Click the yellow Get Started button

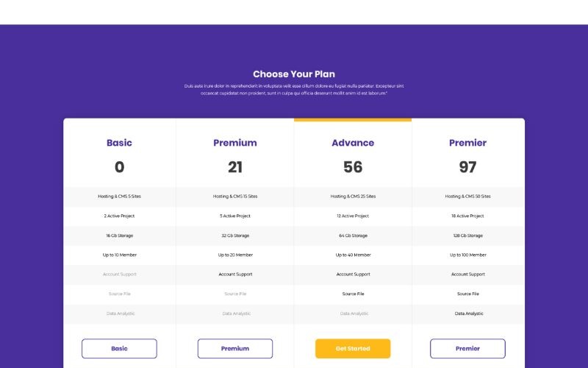click(x=353, y=348)
